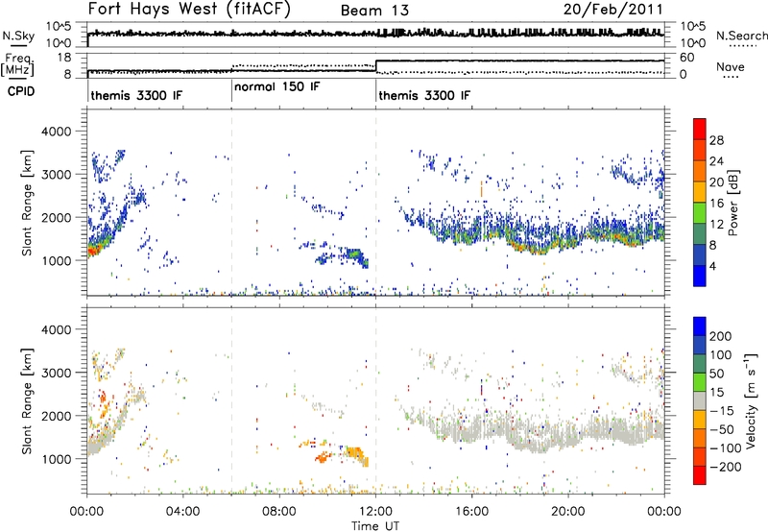Click the '20:00' time axis label
This screenshot has width=768, height=532.
tap(567, 512)
